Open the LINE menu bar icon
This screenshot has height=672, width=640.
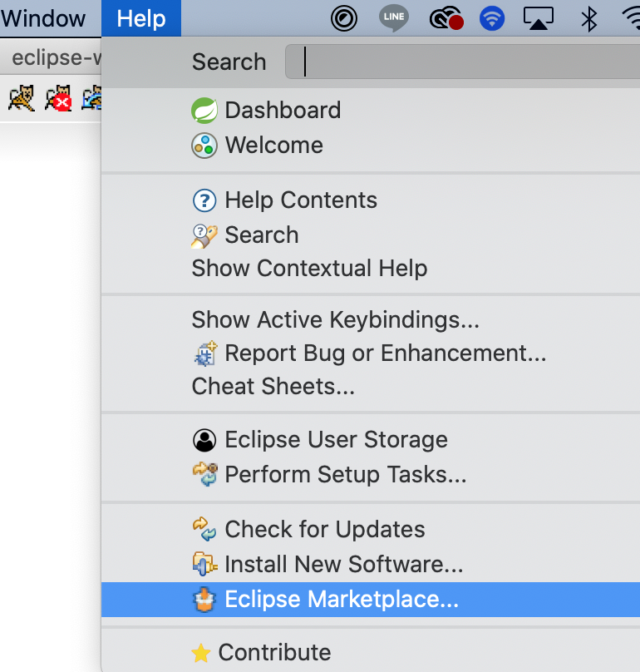[x=394, y=18]
